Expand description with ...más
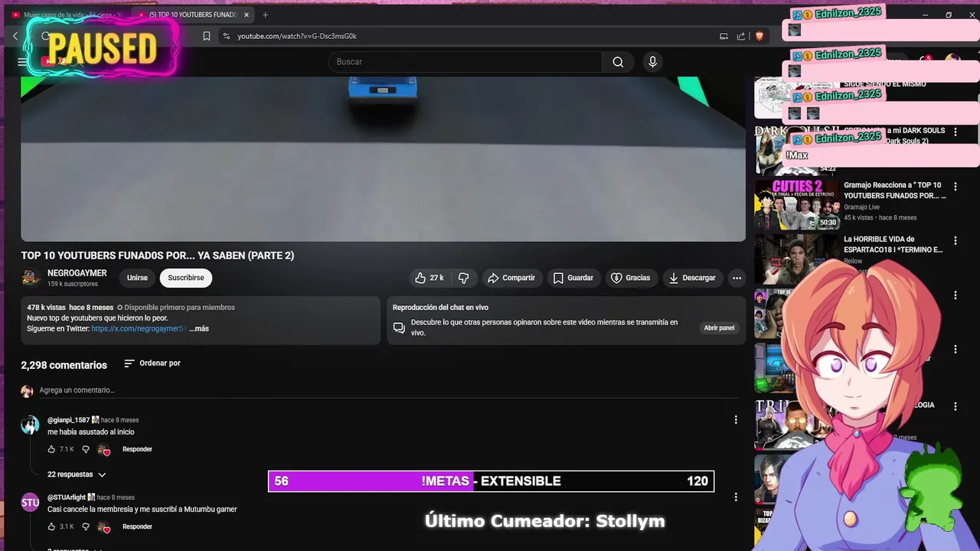 199,328
